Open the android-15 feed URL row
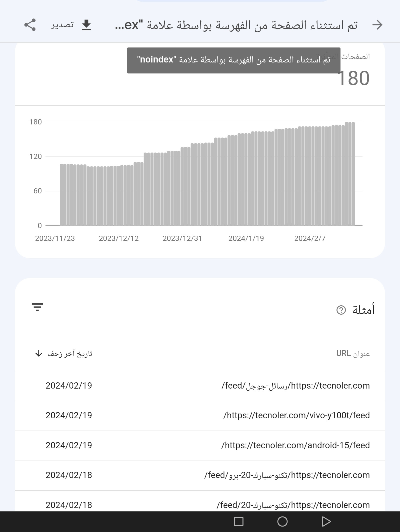The width and height of the screenshot is (400, 532). pos(295,446)
